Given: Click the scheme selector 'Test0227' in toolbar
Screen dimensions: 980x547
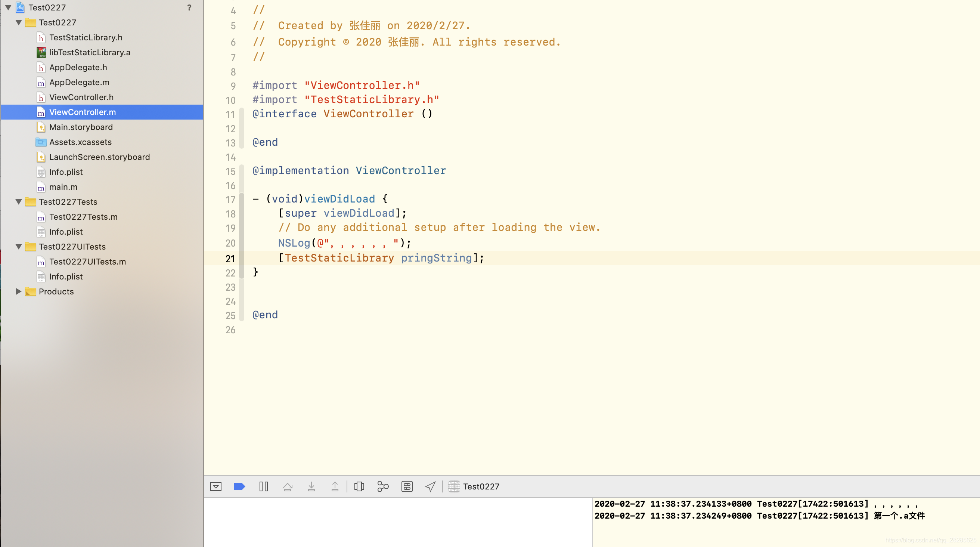Looking at the screenshot, I should (481, 486).
